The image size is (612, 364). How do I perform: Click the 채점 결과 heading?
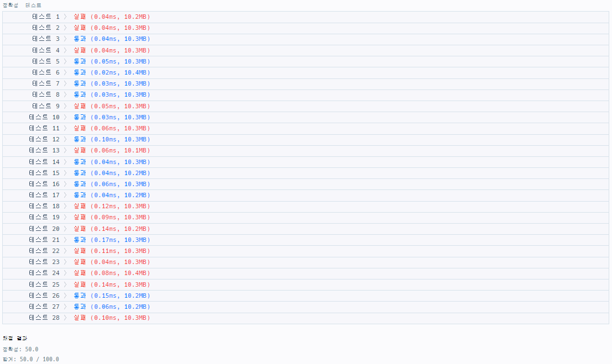coord(15,338)
